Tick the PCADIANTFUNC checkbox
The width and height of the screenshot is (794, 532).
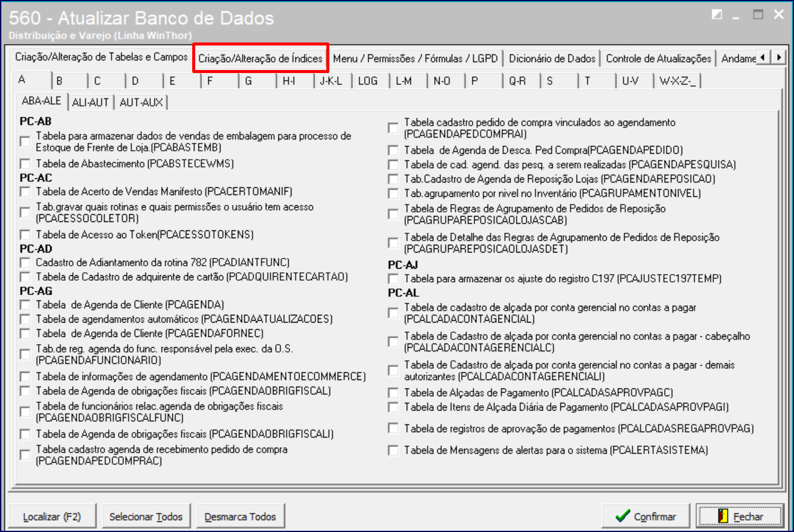click(25, 262)
